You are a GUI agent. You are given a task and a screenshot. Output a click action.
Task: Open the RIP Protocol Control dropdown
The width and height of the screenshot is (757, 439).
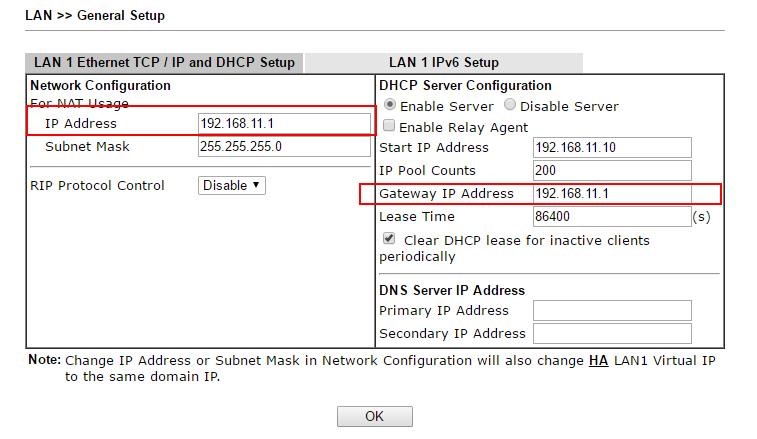pos(231,185)
